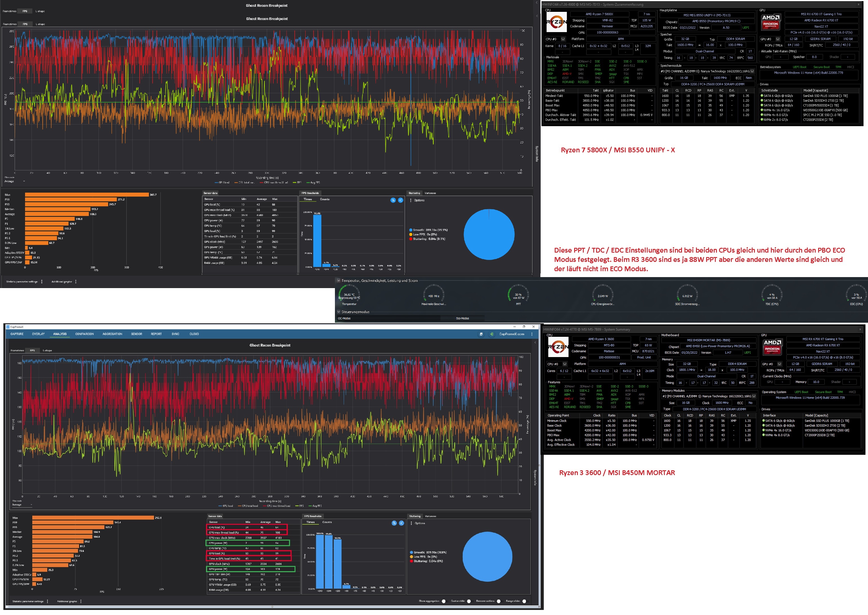Enable the Custom title toggle
Viewport: 868px width, 615px height.
coord(469,601)
